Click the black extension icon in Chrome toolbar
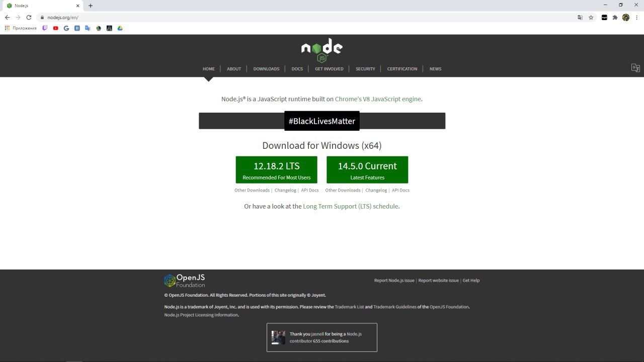The image size is (644, 362). [x=604, y=17]
